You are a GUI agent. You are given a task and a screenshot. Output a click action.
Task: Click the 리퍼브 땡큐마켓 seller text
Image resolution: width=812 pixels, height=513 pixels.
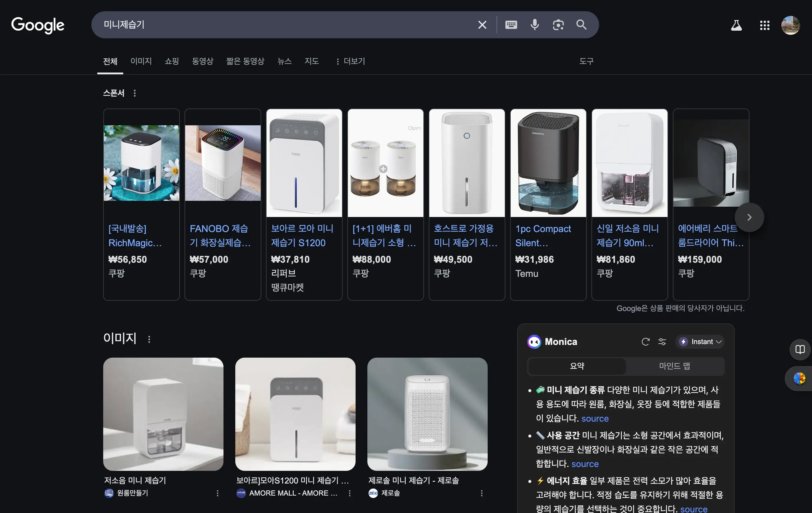pos(288,280)
